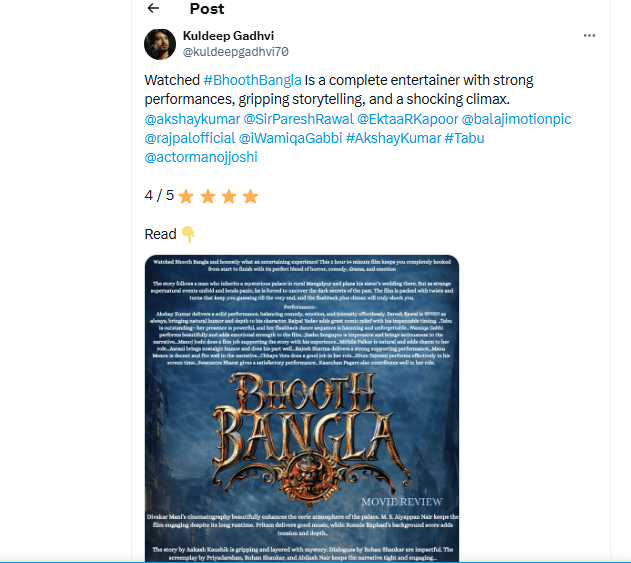The height and width of the screenshot is (563, 631).
Task: Click the first gold rating star
Action: pos(186,196)
